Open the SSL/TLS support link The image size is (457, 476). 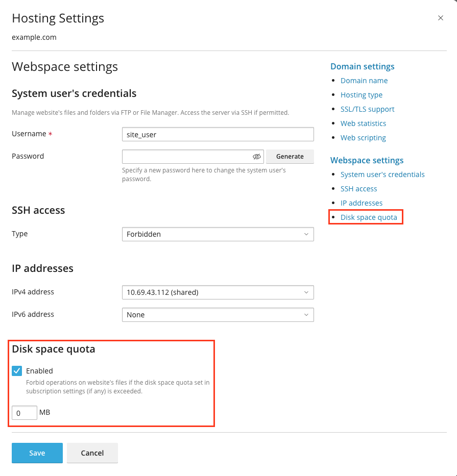367,109
